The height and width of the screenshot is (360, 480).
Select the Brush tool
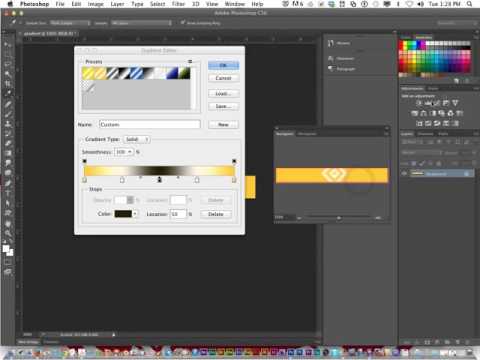[x=8, y=113]
